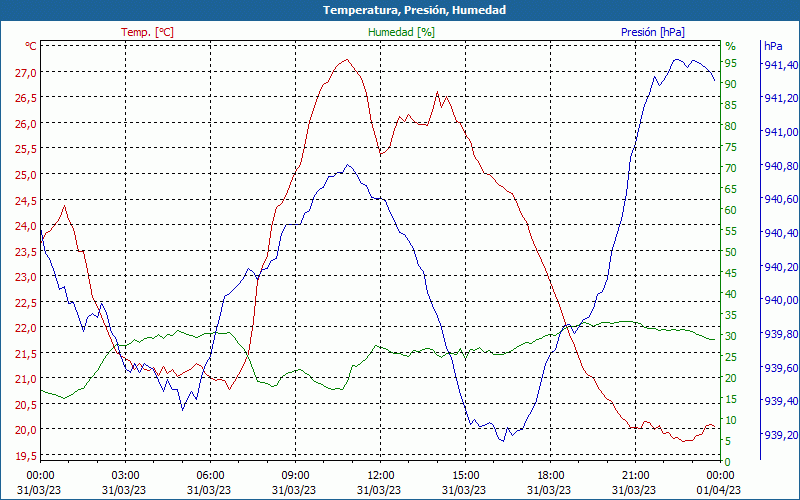Click the 75 humidity axis value
This screenshot has width=800, height=500.
pos(731,147)
